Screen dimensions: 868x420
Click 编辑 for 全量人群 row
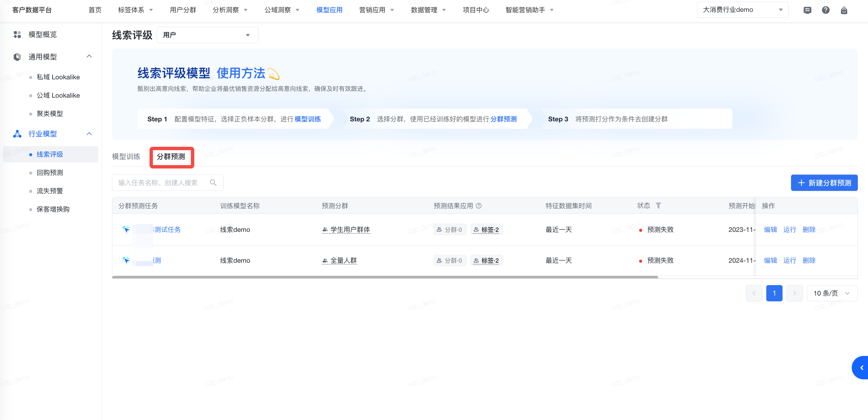coord(770,260)
